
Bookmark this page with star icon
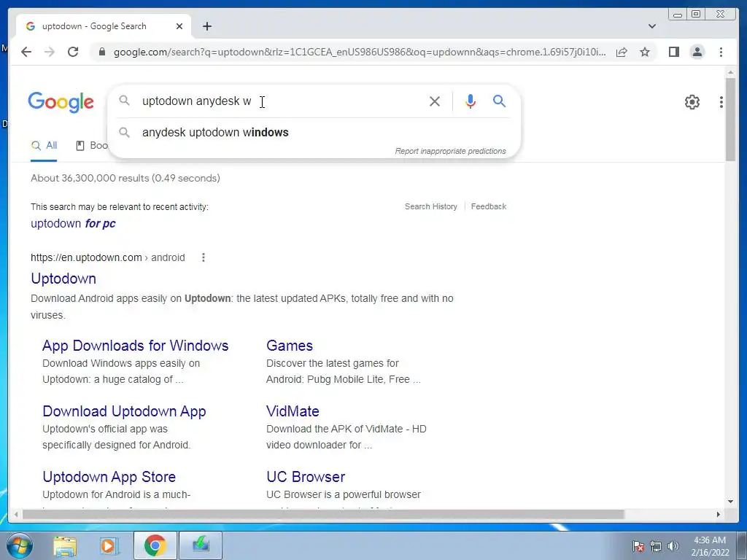click(x=645, y=52)
